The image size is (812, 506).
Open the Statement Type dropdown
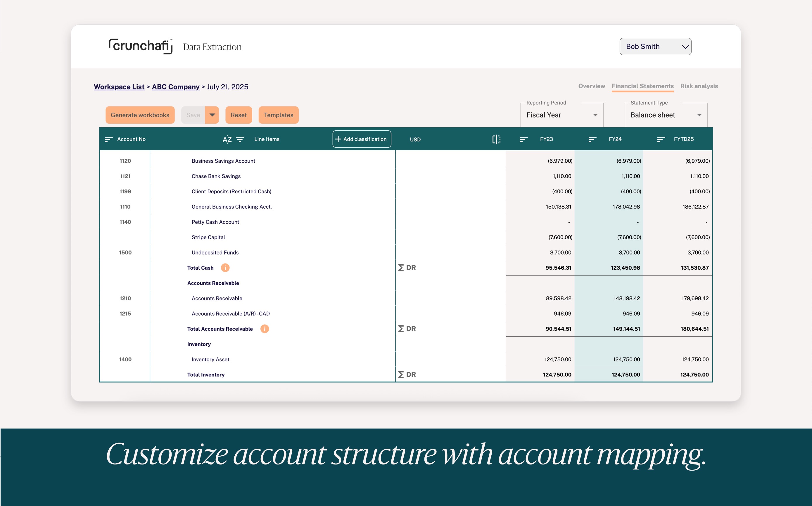[x=666, y=115]
